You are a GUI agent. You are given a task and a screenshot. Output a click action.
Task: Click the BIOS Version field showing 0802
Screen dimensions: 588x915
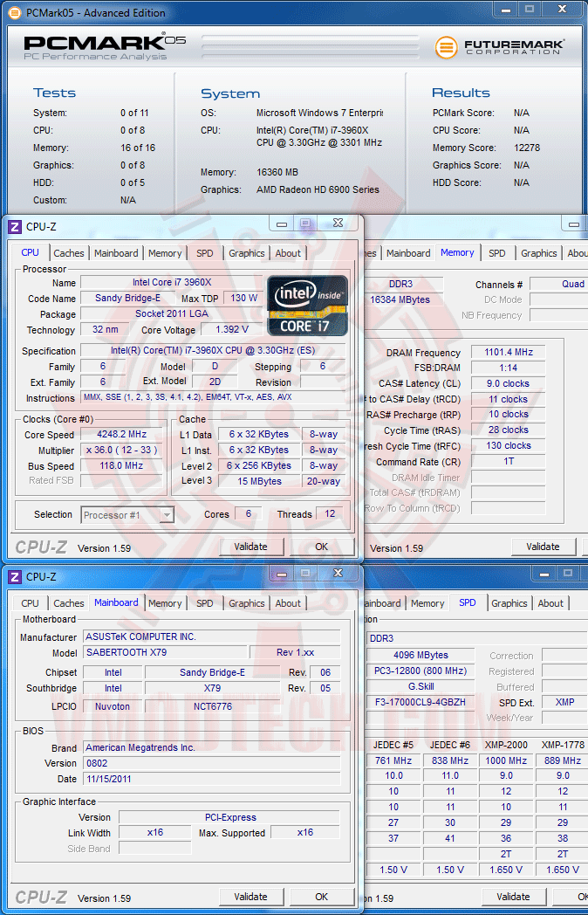click(212, 763)
